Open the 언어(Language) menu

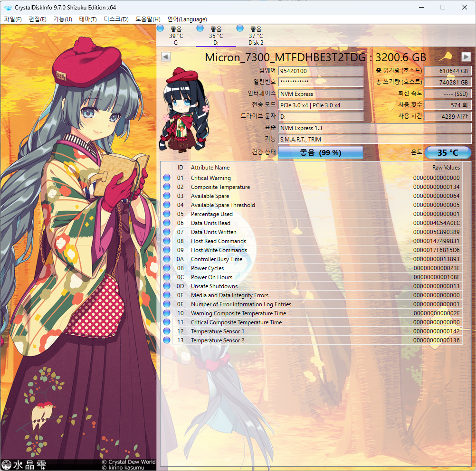click(187, 19)
